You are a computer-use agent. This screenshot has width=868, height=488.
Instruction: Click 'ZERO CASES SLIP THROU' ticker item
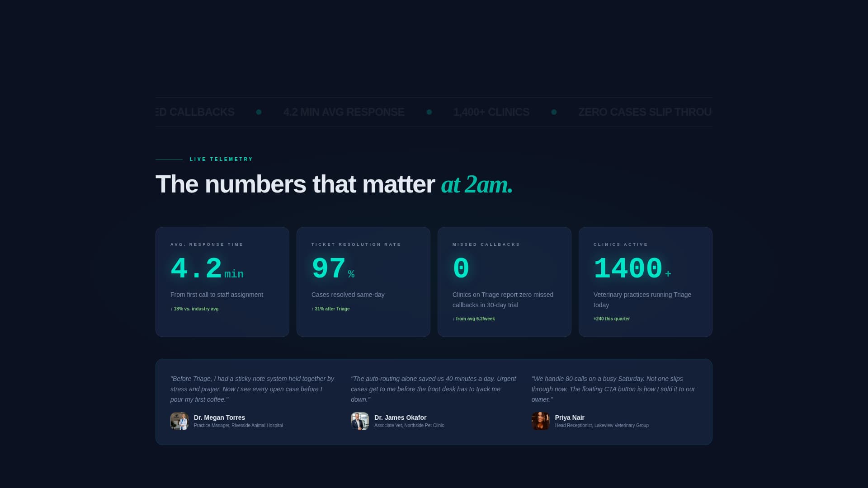point(645,112)
